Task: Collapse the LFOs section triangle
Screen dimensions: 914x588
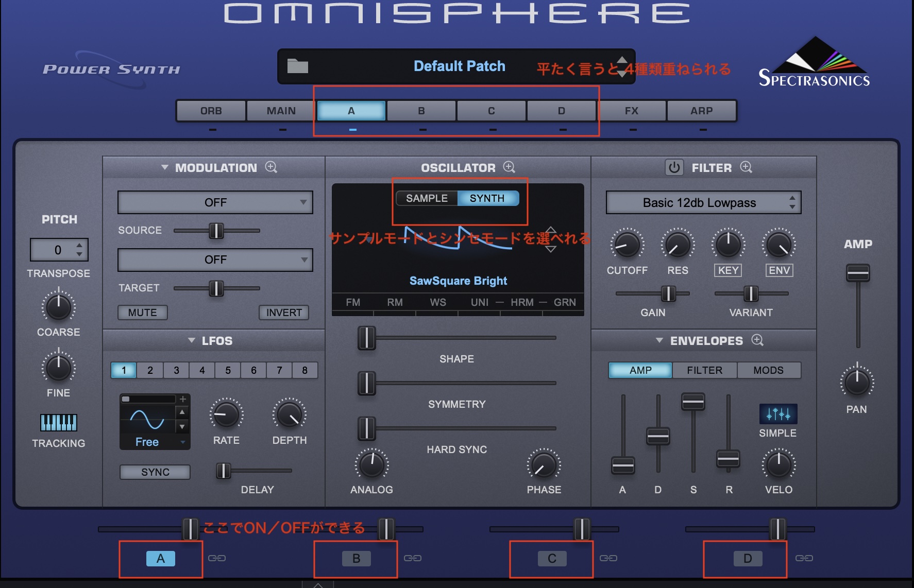Action: click(192, 340)
